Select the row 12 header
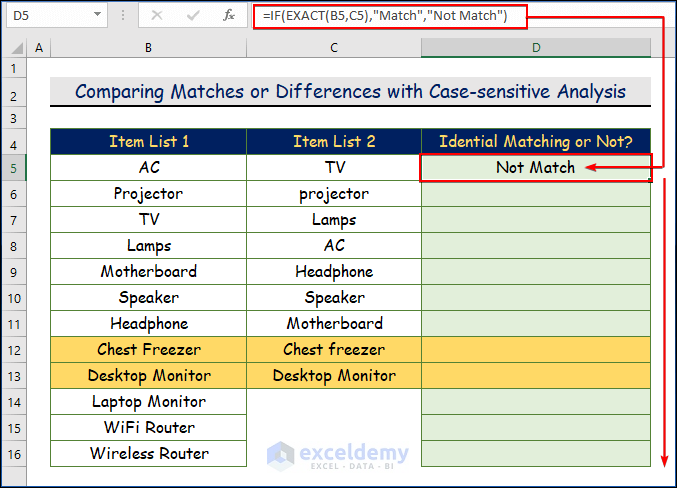The width and height of the screenshot is (677, 488). pos(15,349)
